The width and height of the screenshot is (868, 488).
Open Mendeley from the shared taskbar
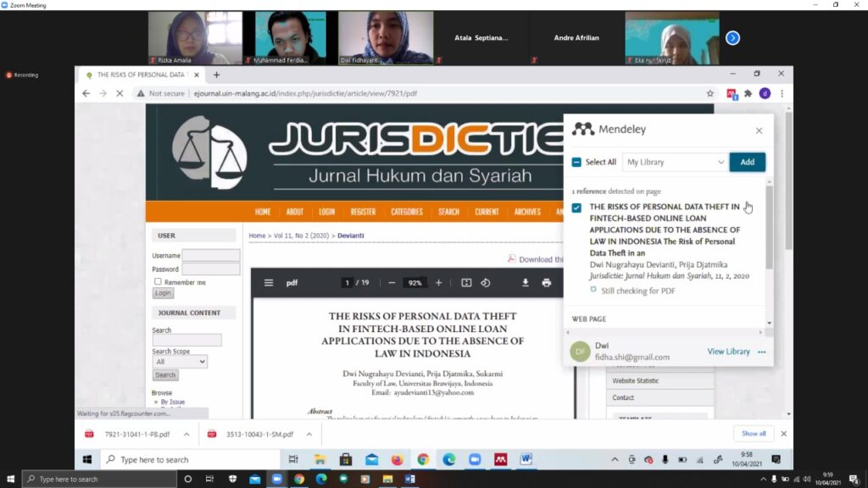[x=500, y=459]
